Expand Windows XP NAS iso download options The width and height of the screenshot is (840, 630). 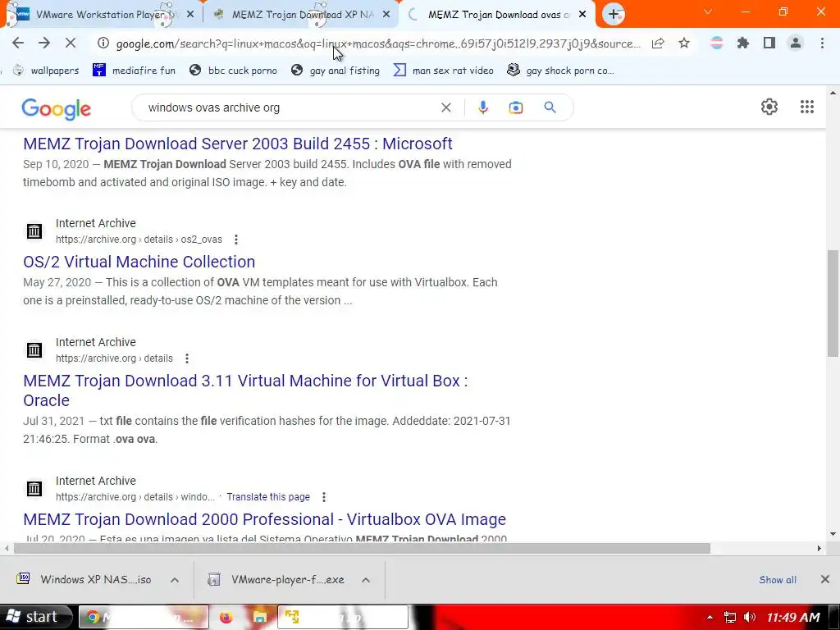(x=175, y=580)
